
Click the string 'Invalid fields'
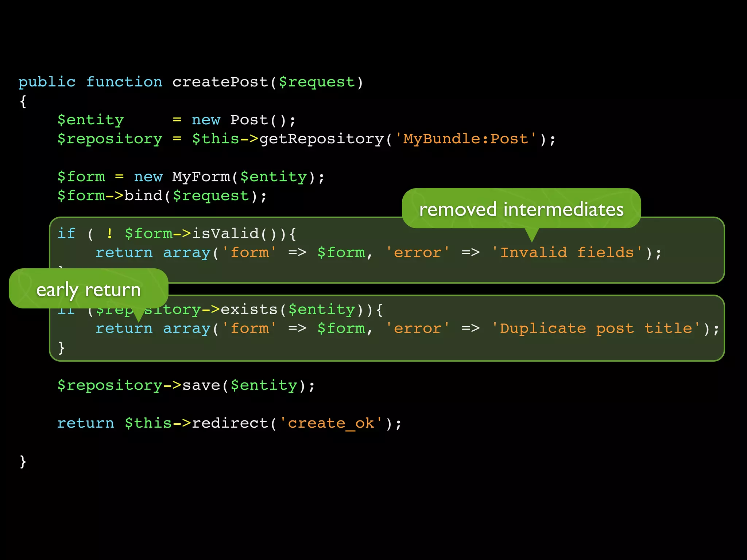pyautogui.click(x=567, y=253)
